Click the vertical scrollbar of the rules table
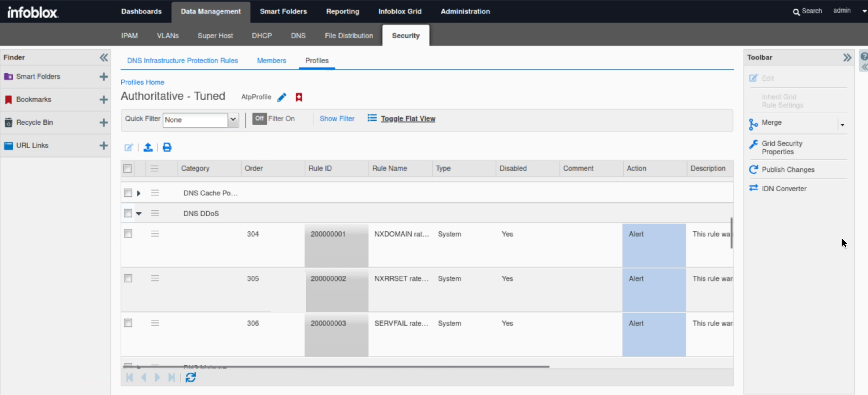The width and height of the screenshot is (868, 395). tap(732, 233)
